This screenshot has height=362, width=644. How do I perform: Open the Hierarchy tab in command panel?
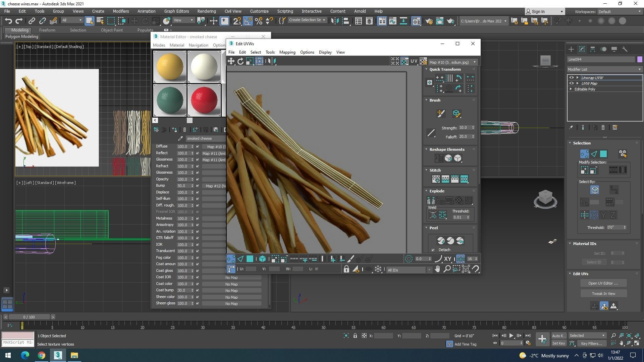click(593, 49)
